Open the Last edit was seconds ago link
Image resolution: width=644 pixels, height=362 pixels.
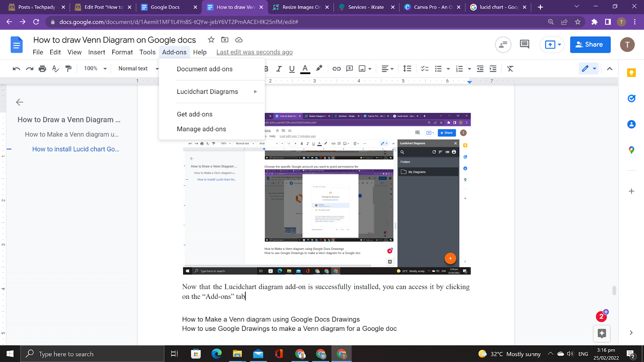click(x=254, y=52)
